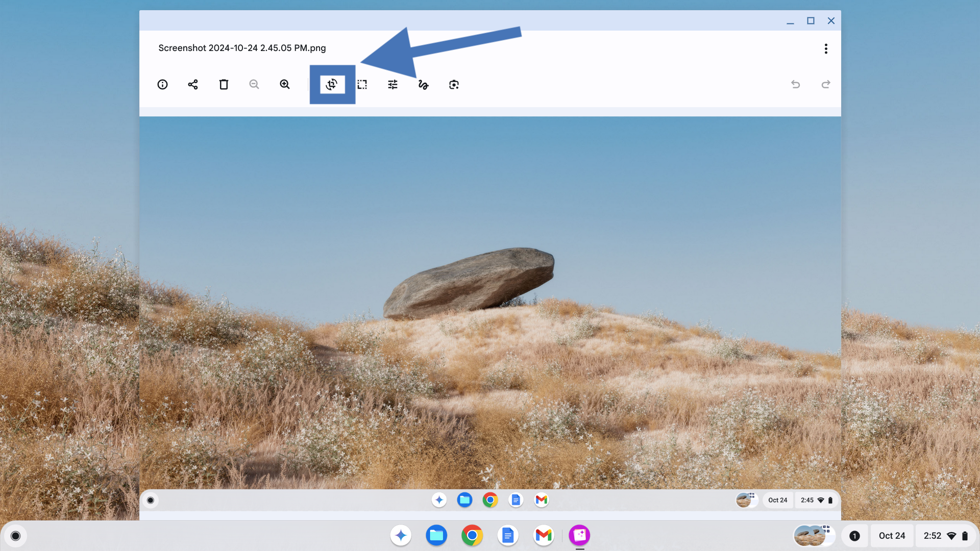980x551 pixels.
Task: Open the calendar from Oct 24 date
Action: [x=892, y=536]
